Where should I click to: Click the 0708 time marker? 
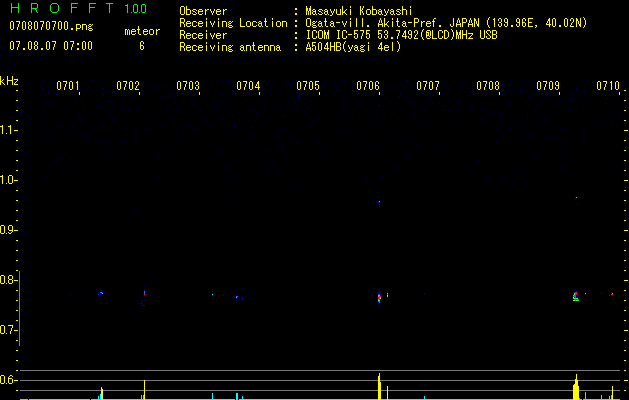click(488, 85)
